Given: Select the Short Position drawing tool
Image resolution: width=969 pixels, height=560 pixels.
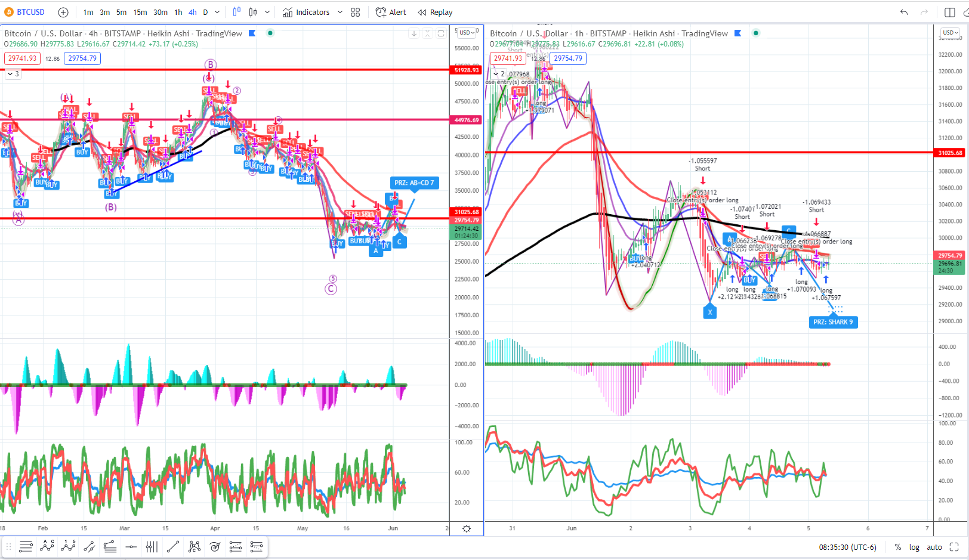Looking at the screenshot, I should pyautogui.click(x=257, y=546).
